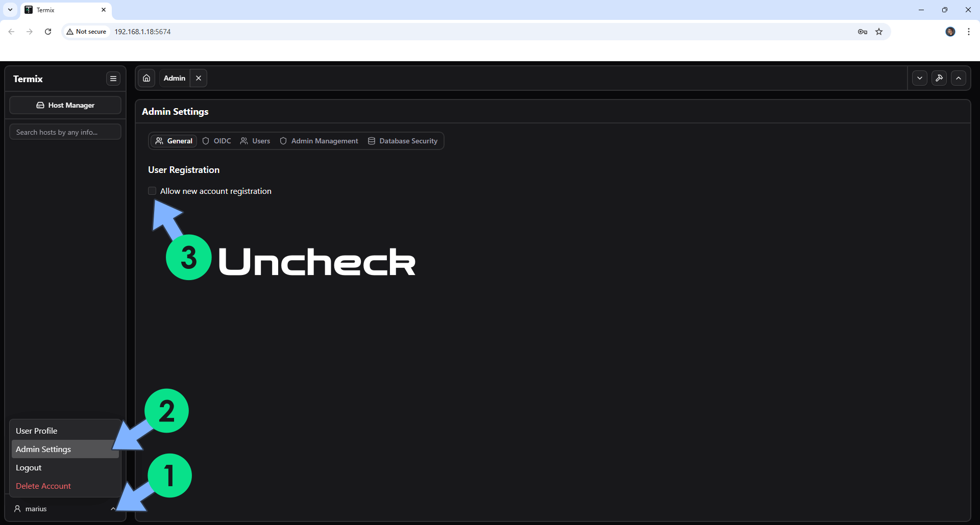Viewport: 980px width, 525px height.
Task: Open the tools wrench icon
Action: point(939,78)
